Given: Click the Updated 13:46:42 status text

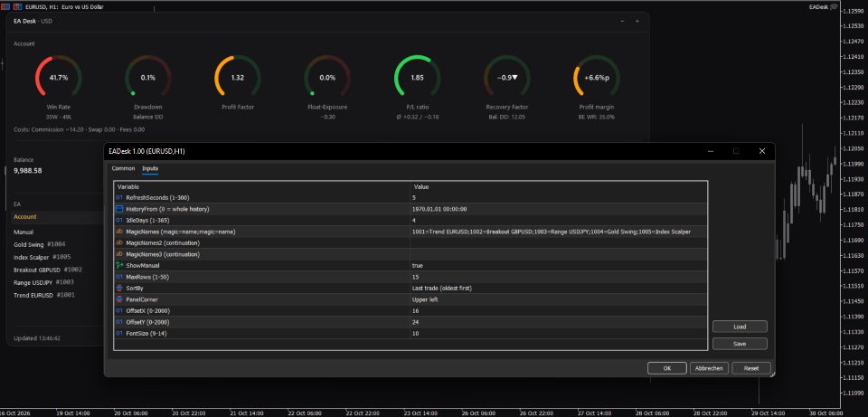Looking at the screenshot, I should click(x=37, y=337).
